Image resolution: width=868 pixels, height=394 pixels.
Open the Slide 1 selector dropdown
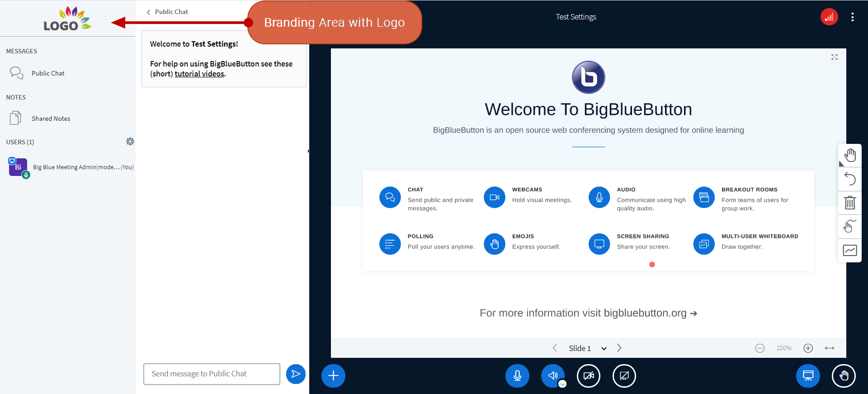tap(587, 348)
